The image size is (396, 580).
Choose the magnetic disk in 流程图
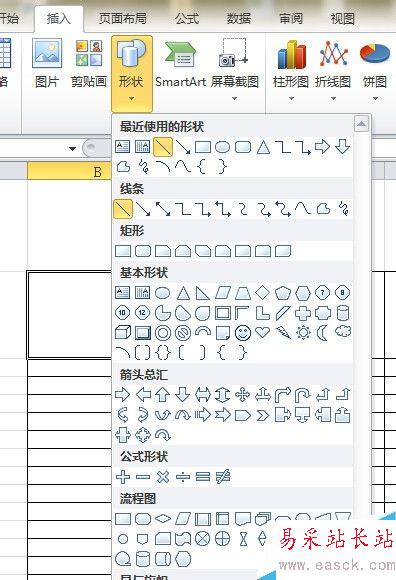(143, 559)
